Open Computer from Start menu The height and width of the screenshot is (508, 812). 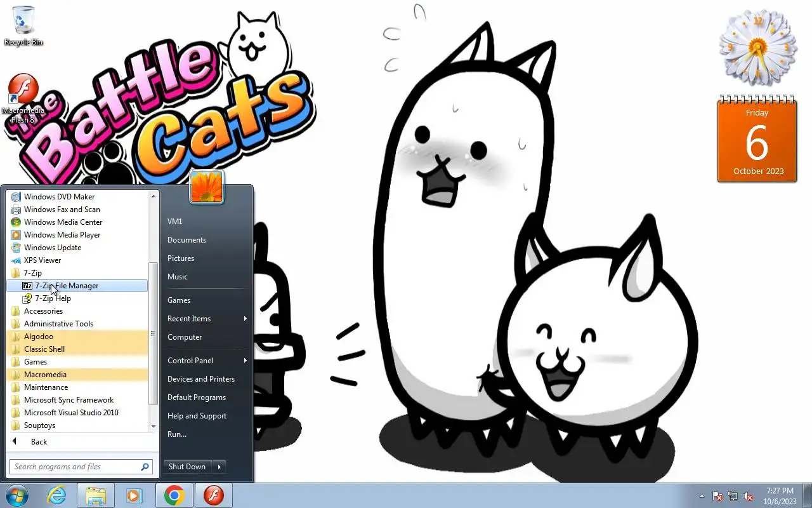[207, 337]
